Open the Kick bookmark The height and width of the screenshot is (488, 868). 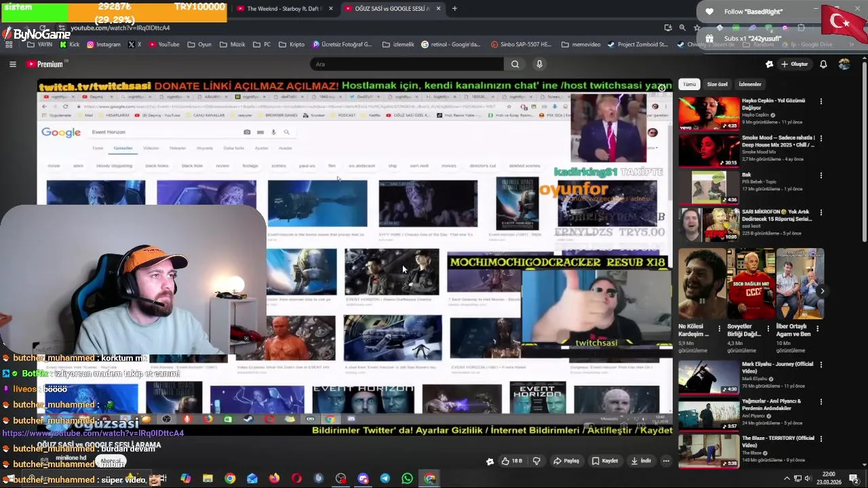70,45
